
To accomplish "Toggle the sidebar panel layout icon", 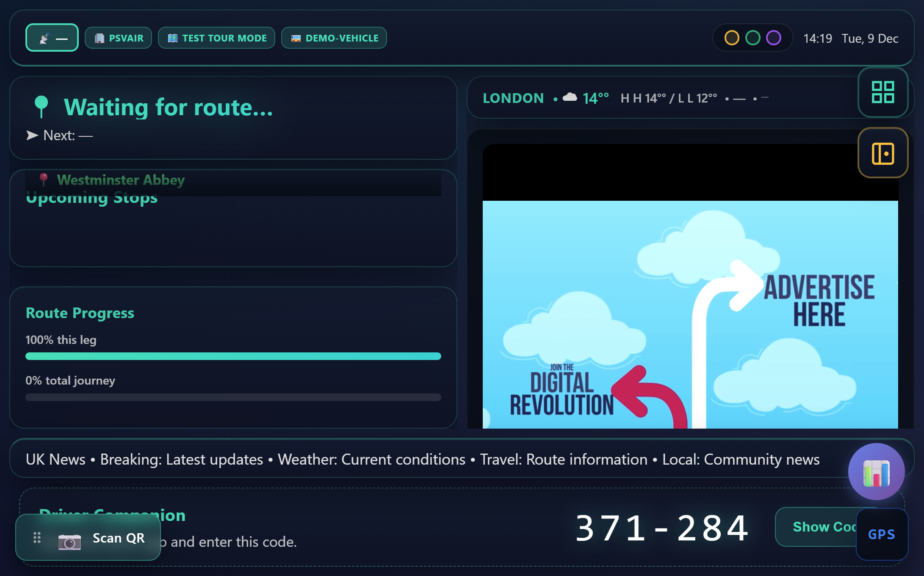I will coord(883,153).
